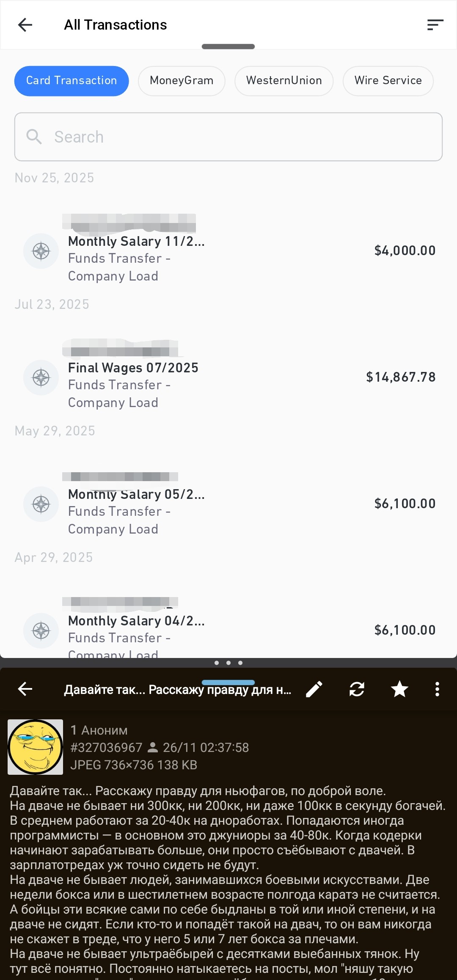Screen dimensions: 457x980
Task: Switch to the MoneyGram filter chip
Action: tap(182, 81)
